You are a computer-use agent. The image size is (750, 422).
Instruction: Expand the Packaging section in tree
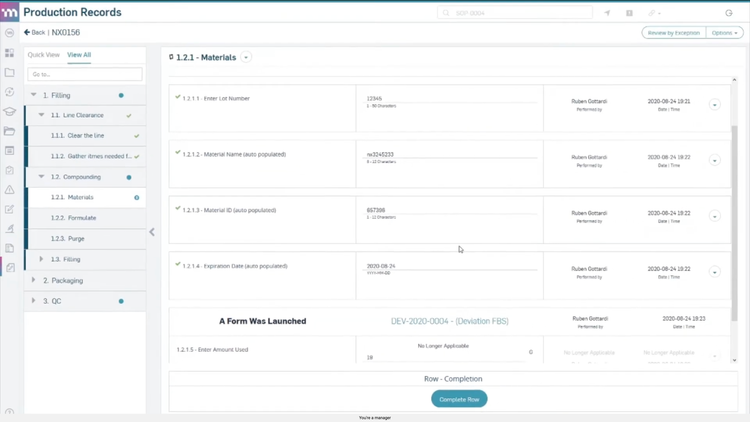coord(34,281)
